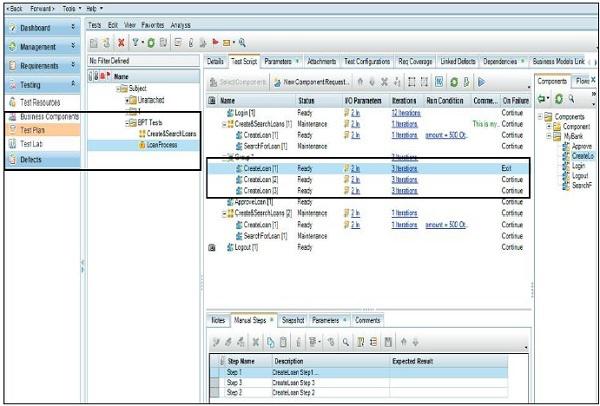Click the red flag follow-up icon in toolbar
Viewport: 600px width, 406px height.
(x=215, y=43)
